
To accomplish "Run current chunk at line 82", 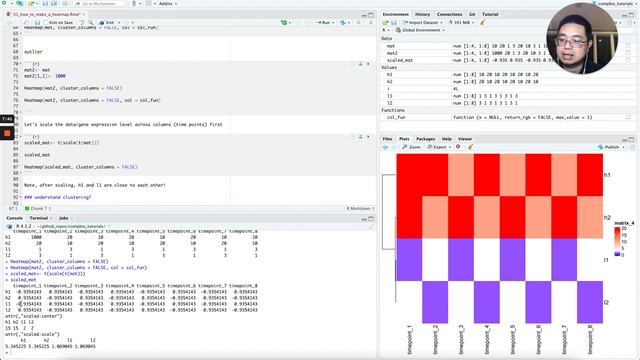I will [368, 137].
